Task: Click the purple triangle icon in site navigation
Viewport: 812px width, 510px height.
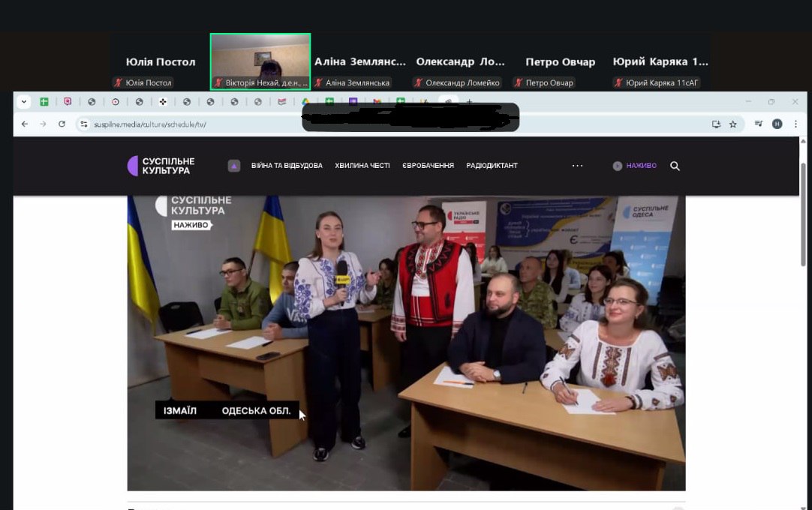Action: point(234,166)
